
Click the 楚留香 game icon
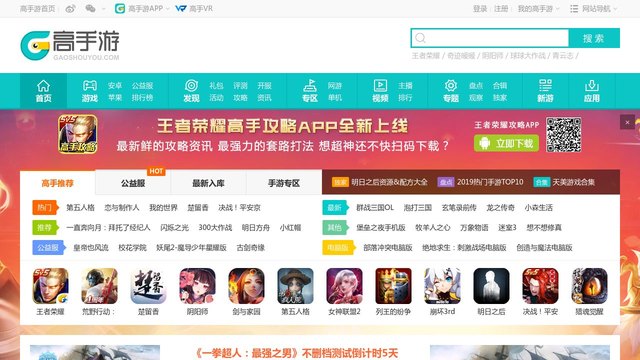[149, 286]
